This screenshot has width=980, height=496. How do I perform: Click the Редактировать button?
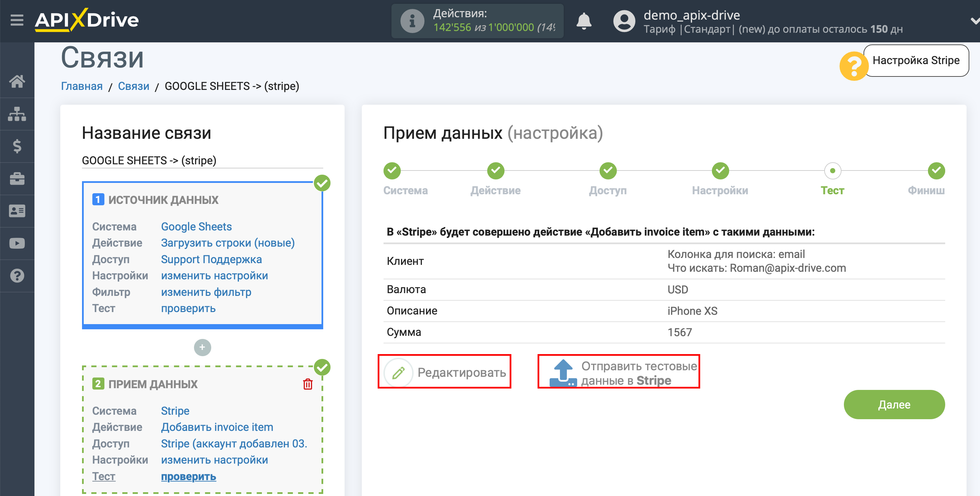[445, 372]
